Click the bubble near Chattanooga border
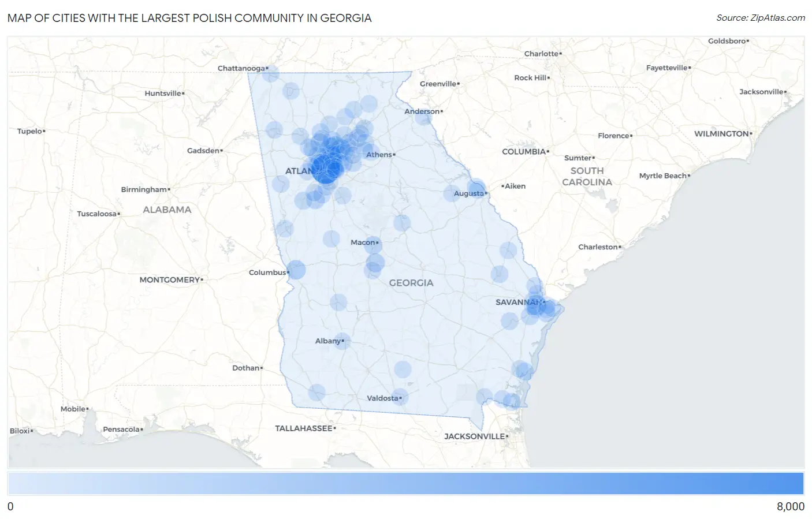This screenshot has width=812, height=519. point(270,73)
